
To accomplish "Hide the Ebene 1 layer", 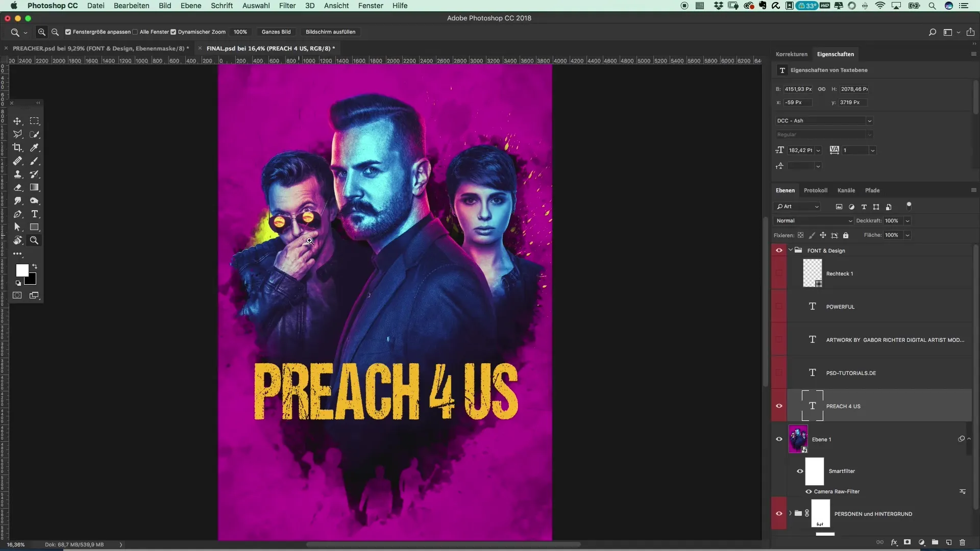I will coord(779,439).
